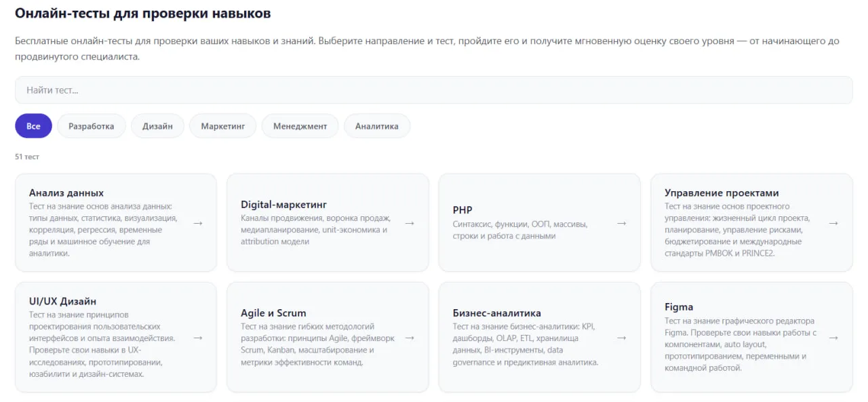Click the arrow icon on PHP card
Image resolution: width=868 pixels, height=402 pixels.
pyautogui.click(x=622, y=222)
